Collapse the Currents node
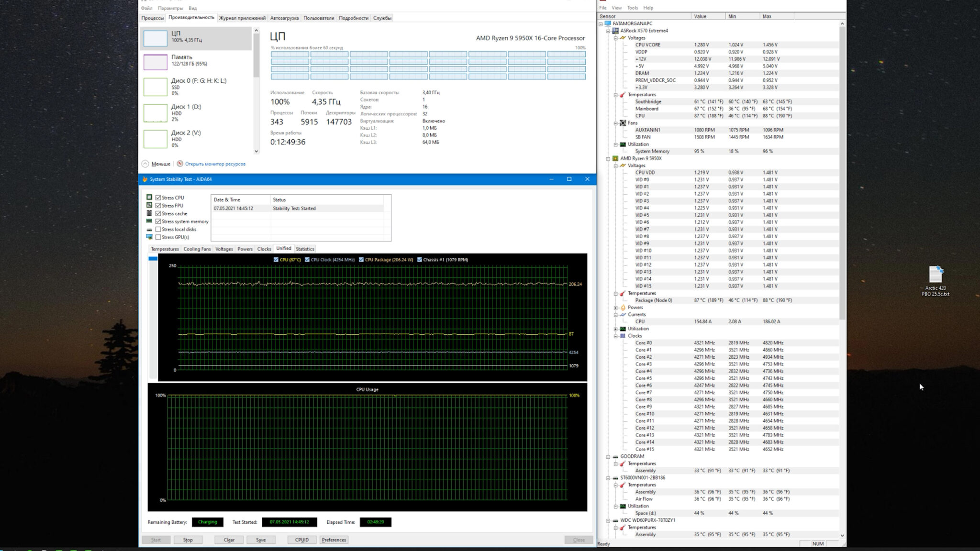 coord(616,315)
